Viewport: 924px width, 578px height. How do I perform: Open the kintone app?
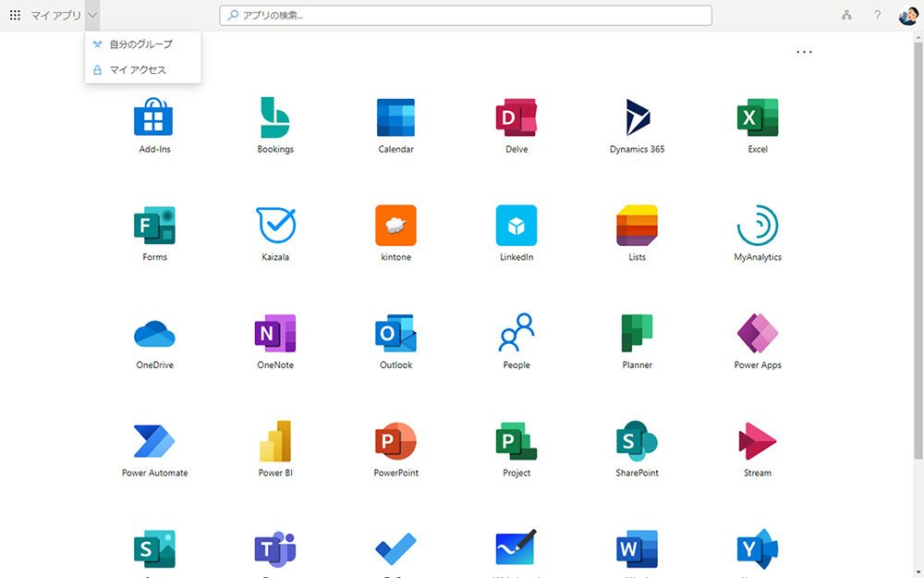tap(395, 226)
